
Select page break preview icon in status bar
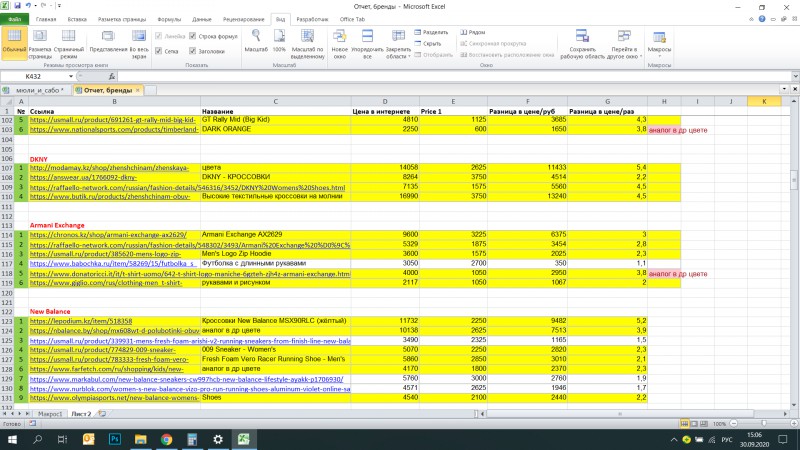click(x=704, y=423)
